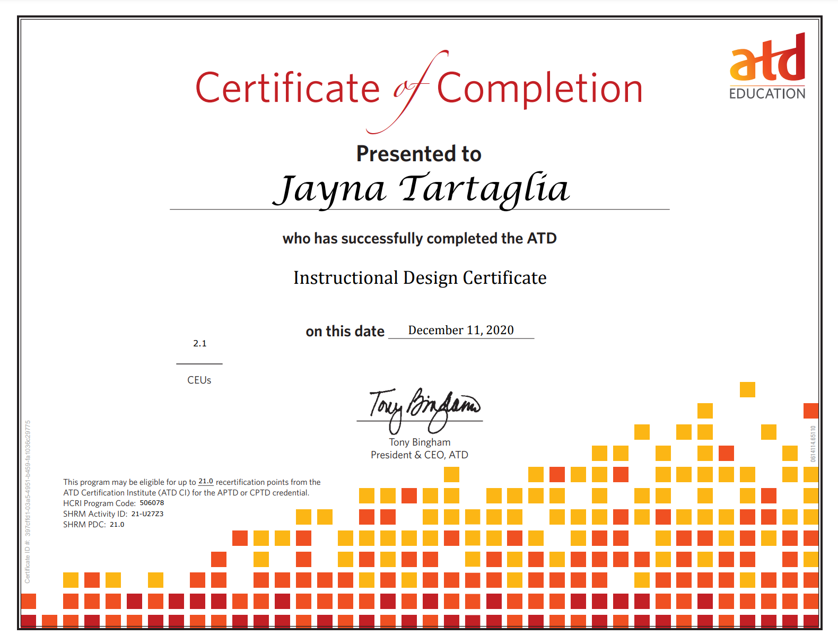The width and height of the screenshot is (838, 644).
Task: Click the 'Presented to' text
Action: coord(419,154)
